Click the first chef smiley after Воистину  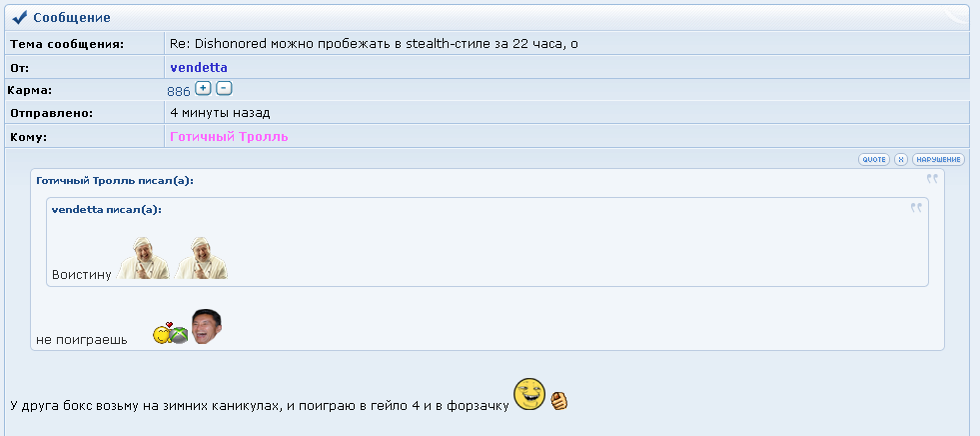coord(143,258)
